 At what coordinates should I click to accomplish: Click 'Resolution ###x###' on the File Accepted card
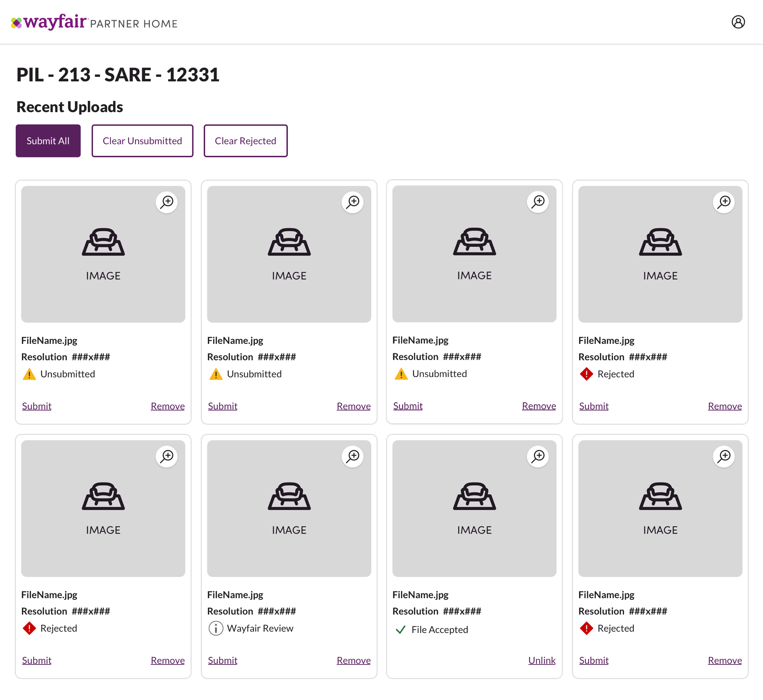point(437,611)
